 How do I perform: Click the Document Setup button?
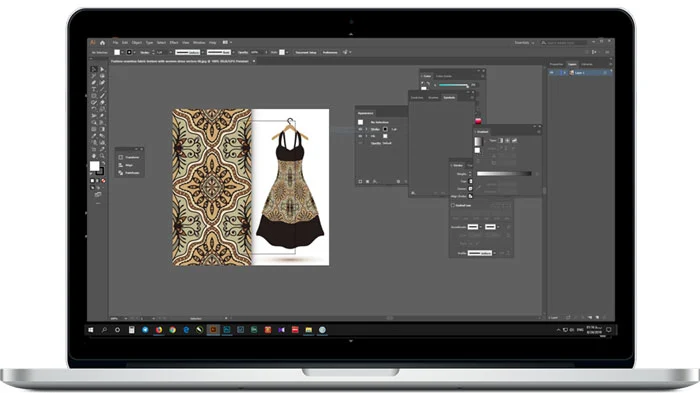point(306,52)
